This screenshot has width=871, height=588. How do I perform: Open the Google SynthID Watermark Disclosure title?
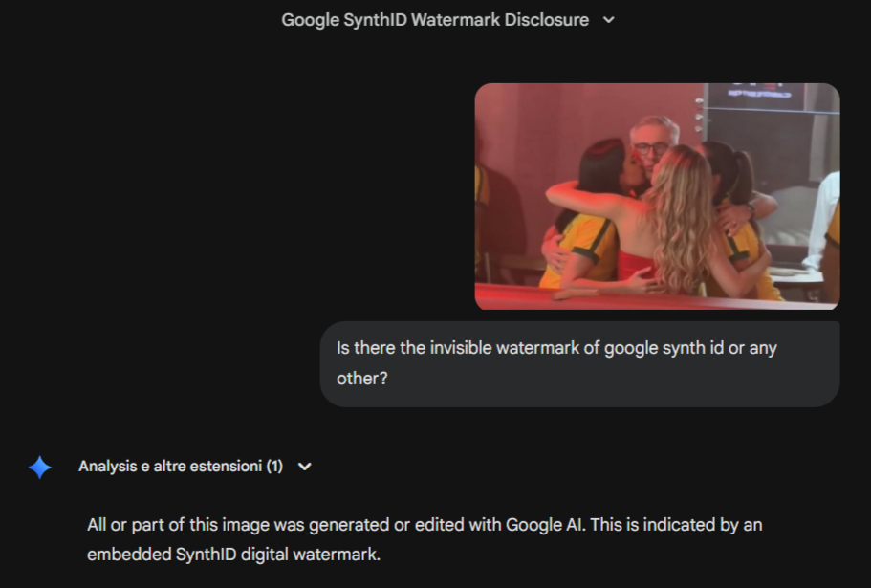(x=435, y=20)
